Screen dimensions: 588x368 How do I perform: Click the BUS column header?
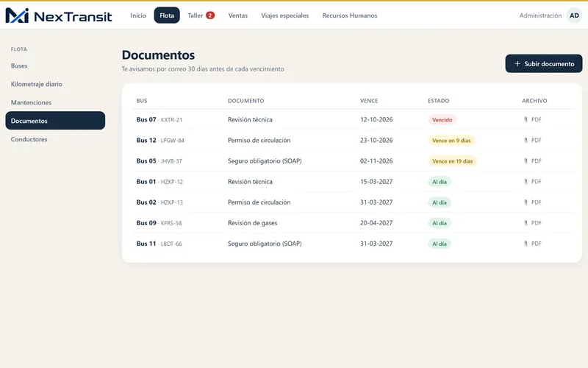[x=142, y=101]
